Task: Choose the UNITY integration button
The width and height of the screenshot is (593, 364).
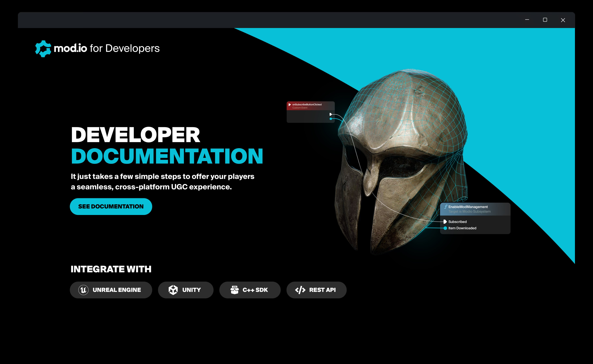Action: [186, 290]
